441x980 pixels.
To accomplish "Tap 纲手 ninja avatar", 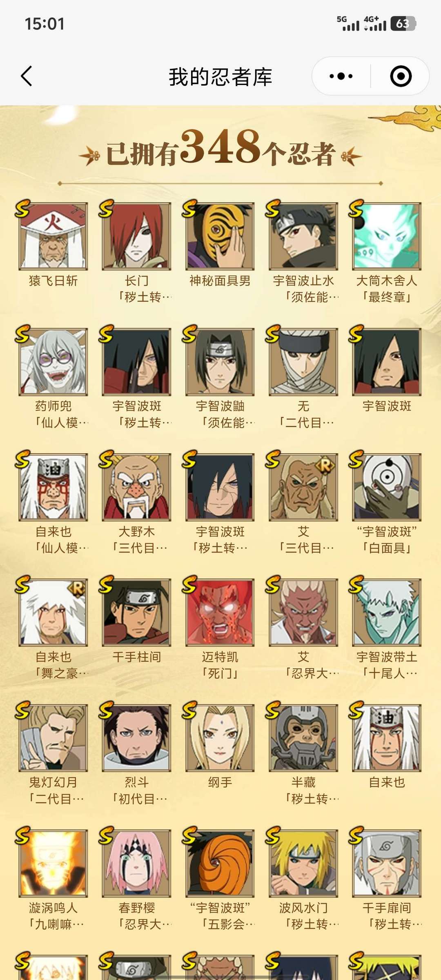I will point(220,738).
